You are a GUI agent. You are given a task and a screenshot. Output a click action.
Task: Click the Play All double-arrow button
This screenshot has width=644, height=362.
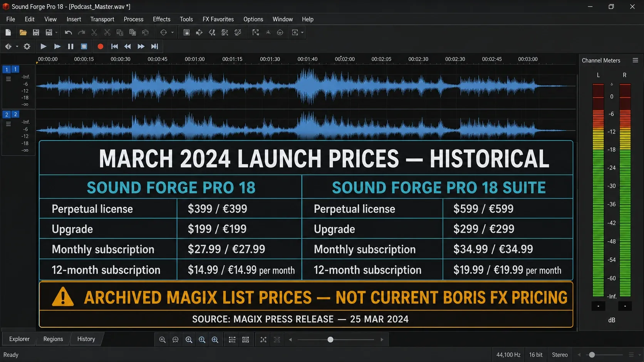tap(57, 47)
